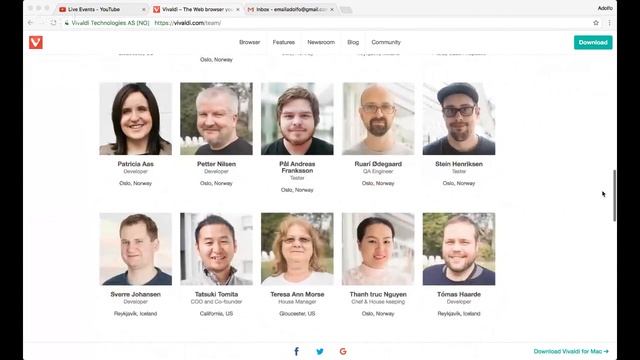Click the House Manager title text
Image resolution: width=640 pixels, height=360 pixels.
coord(297,302)
